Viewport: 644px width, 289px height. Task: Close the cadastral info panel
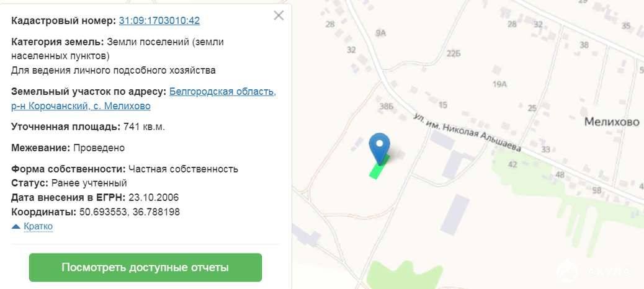point(279,16)
